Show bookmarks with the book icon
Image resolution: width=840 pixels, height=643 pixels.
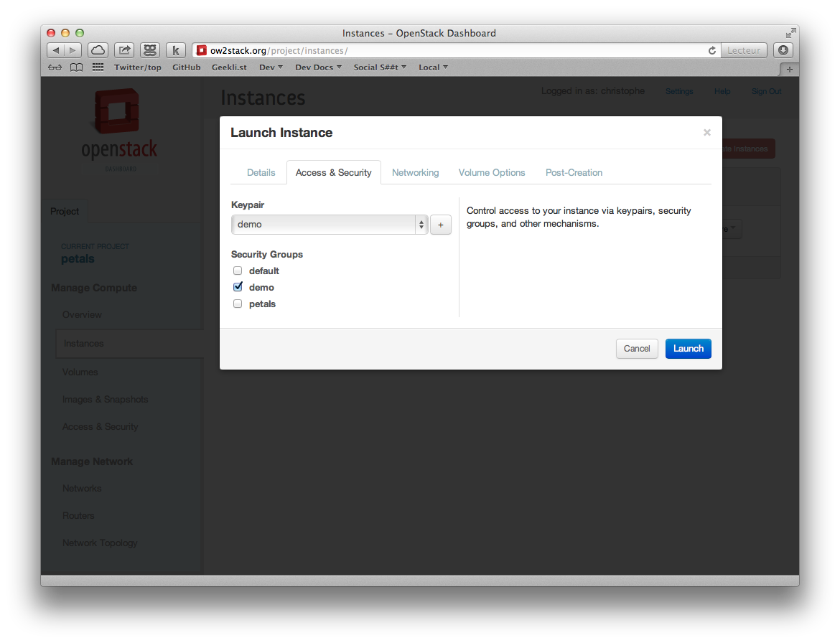click(77, 67)
